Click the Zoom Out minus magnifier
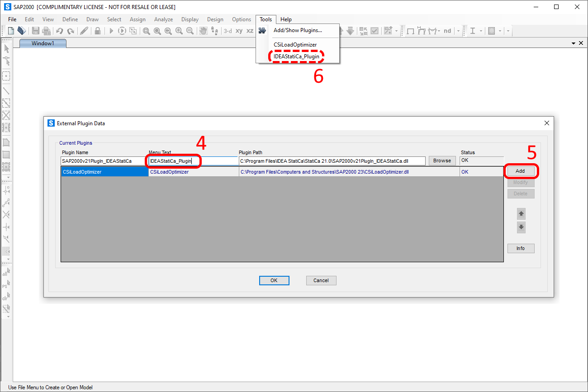 (x=190, y=31)
